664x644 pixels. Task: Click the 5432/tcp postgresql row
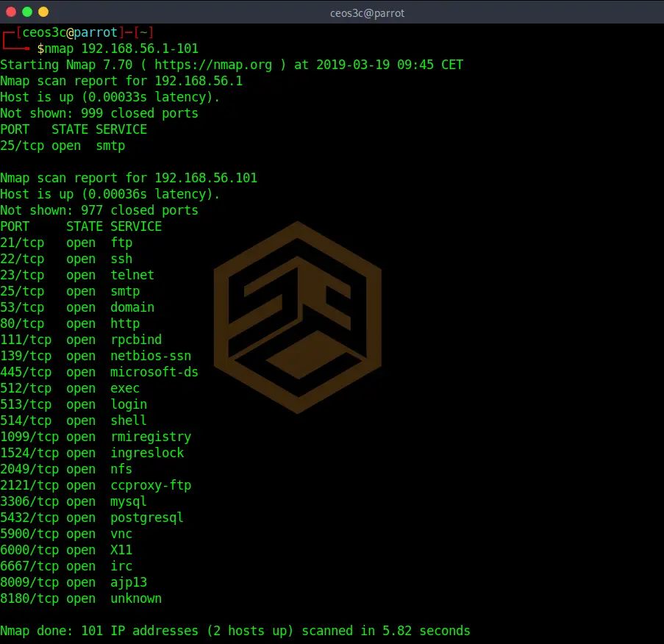point(92,518)
